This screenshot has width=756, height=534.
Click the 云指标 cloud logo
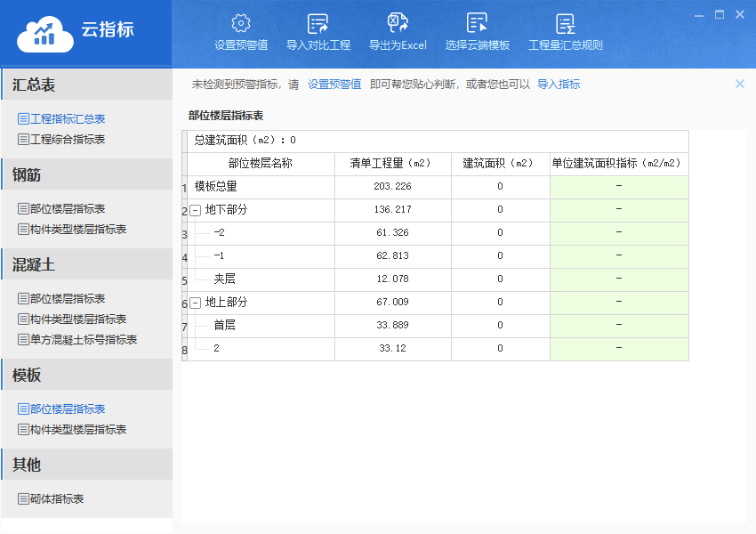point(45,34)
